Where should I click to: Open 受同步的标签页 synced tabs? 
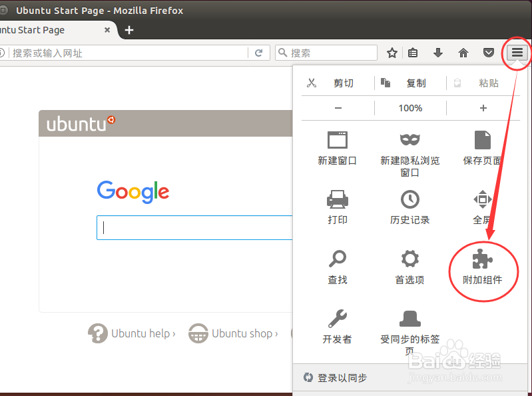(x=410, y=332)
